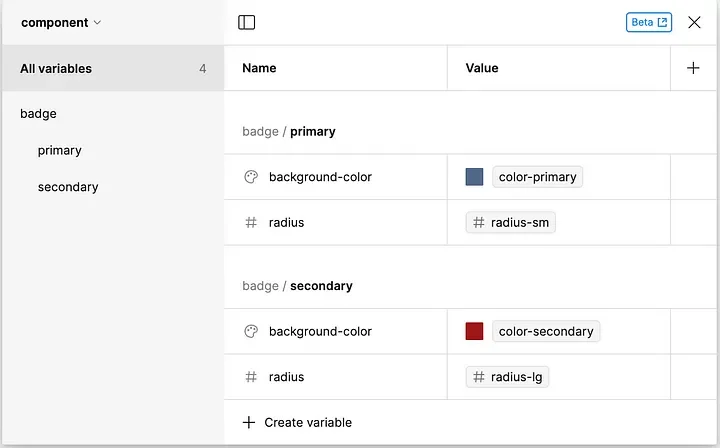Select the badge group in sidebar
The image size is (720, 448).
[x=38, y=114]
